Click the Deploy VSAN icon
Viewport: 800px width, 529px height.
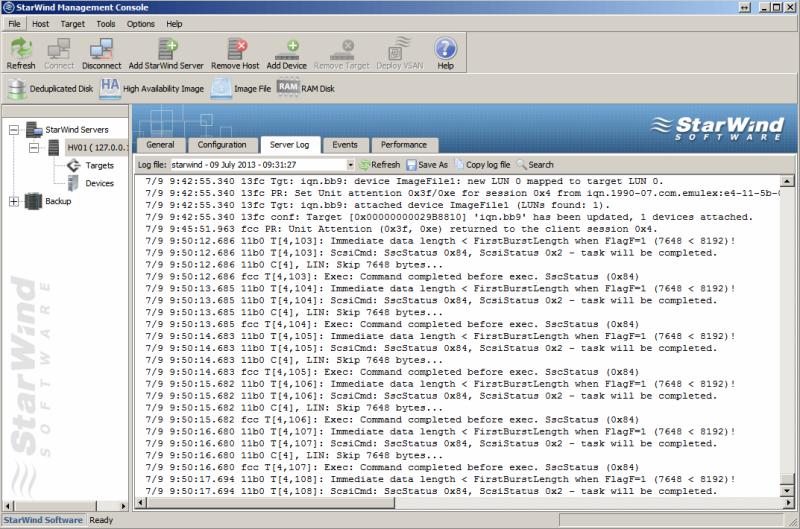pos(399,53)
